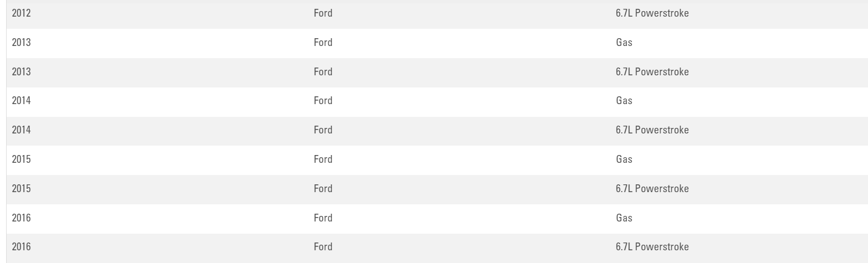Select 6.7L Powerstroke in the 2013 row

652,72
